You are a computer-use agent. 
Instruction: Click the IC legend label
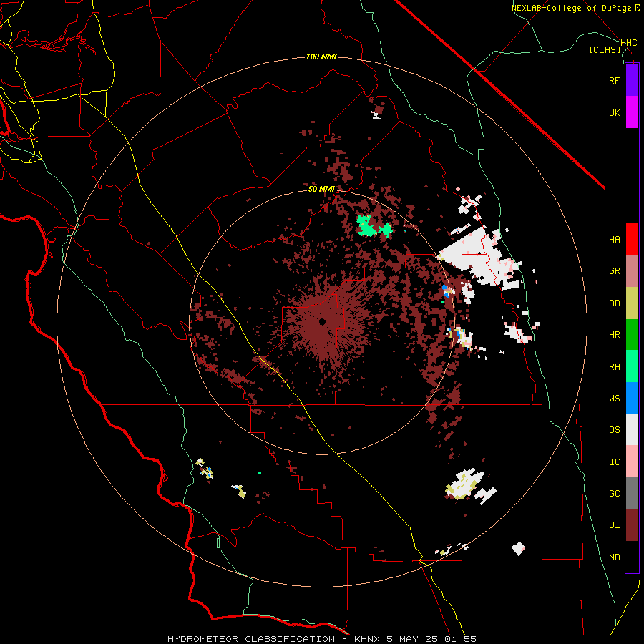click(614, 462)
